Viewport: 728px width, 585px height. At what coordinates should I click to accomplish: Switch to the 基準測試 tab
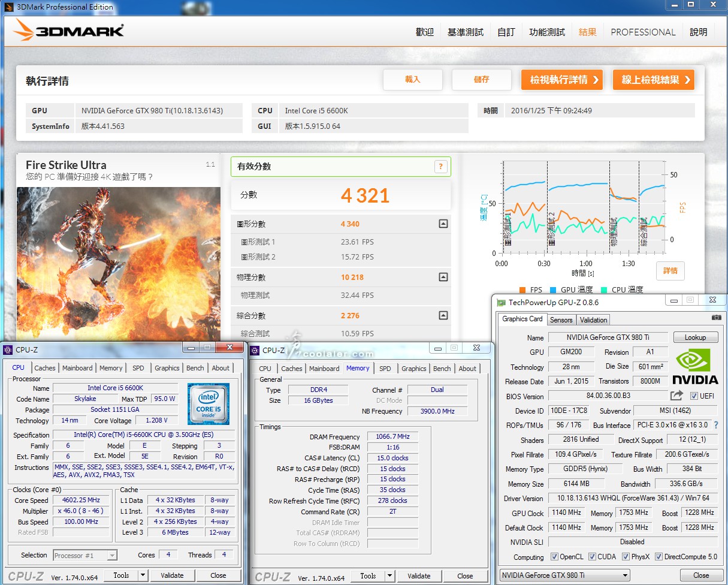coord(466,32)
